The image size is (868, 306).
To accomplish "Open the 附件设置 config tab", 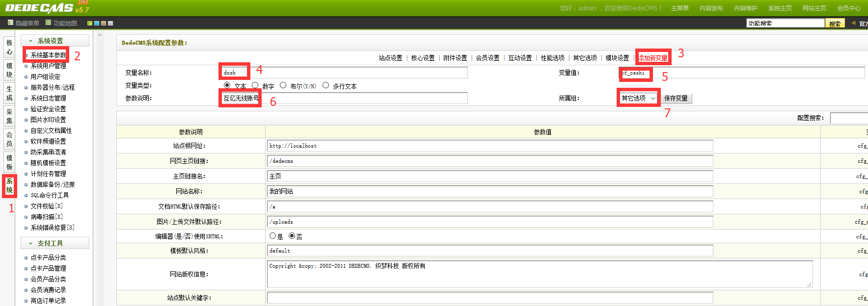I will click(x=455, y=58).
